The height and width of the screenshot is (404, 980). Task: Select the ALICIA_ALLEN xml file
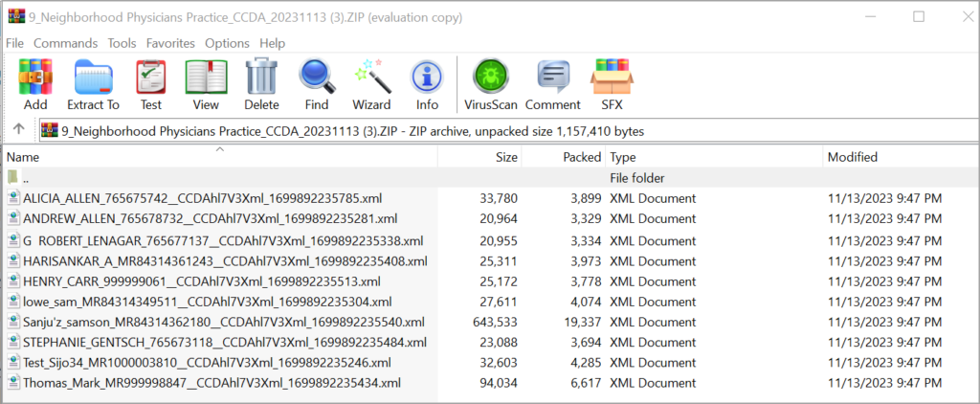coord(203,199)
